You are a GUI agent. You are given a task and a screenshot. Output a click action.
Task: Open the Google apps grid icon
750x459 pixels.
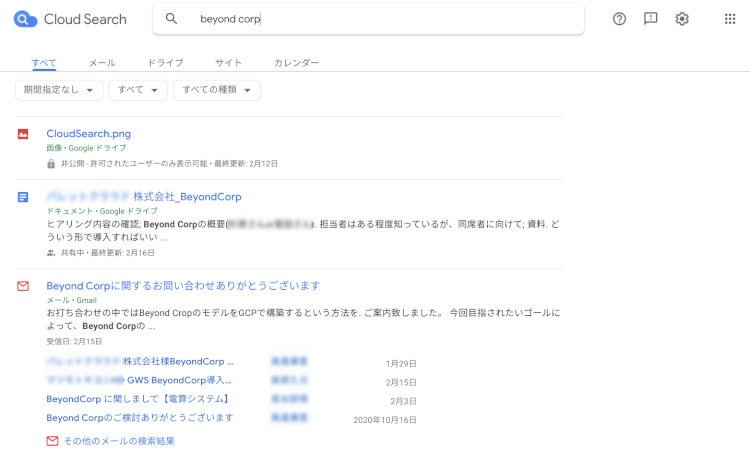click(x=729, y=19)
